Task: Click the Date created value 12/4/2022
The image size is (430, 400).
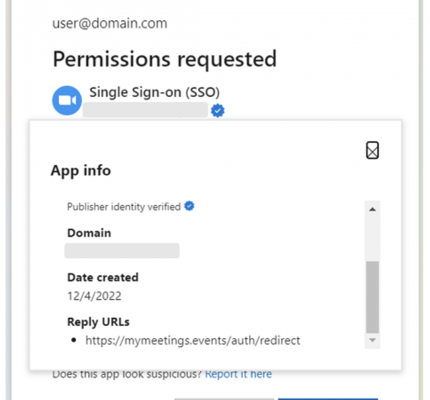Action: tap(94, 296)
